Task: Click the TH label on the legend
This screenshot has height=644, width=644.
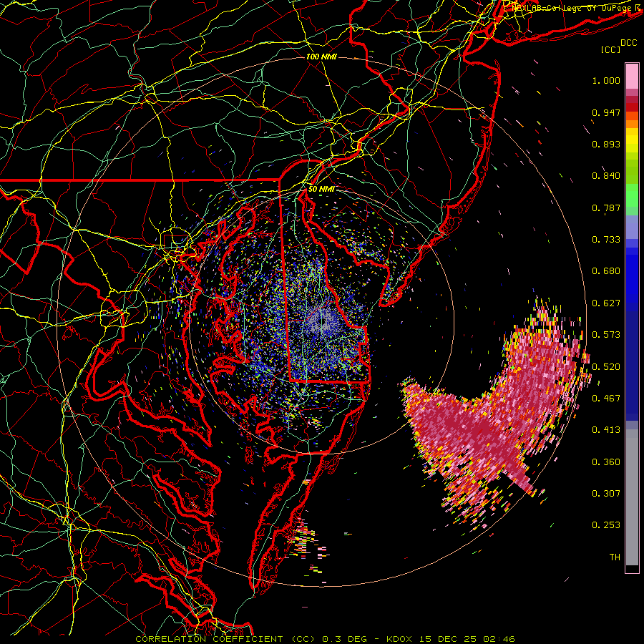Action: tap(615, 557)
